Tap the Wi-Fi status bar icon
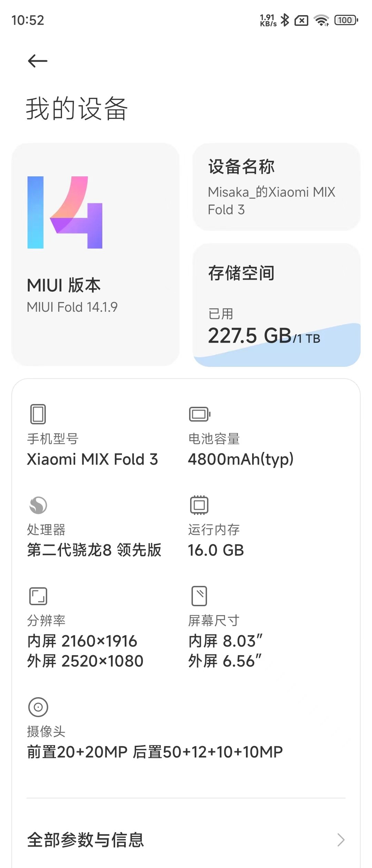Screen dimensions: 372x868 pyautogui.click(x=322, y=20)
